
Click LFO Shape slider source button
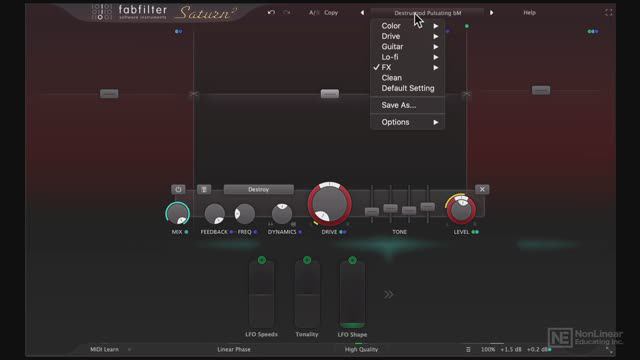click(353, 260)
